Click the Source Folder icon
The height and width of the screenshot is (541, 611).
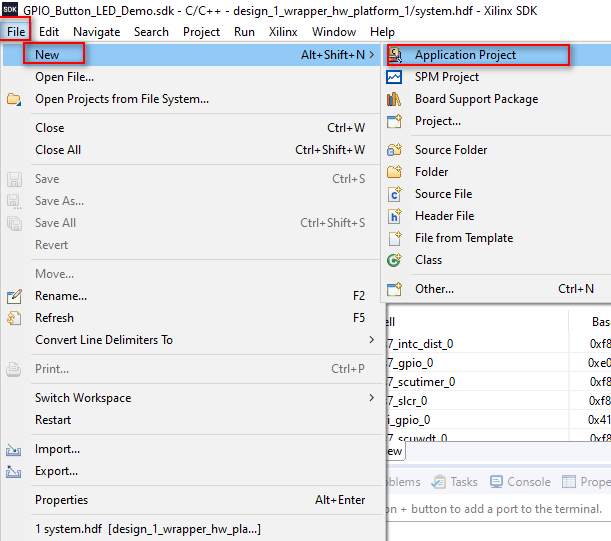coord(395,150)
